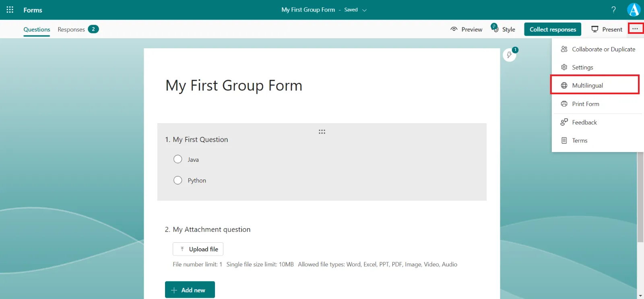
Task: Click the Preview eye icon
Action: 454,29
